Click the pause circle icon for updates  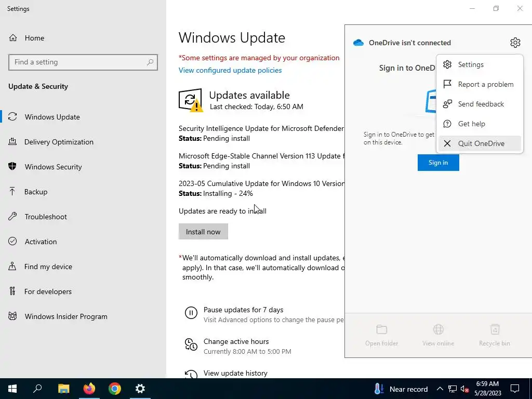click(191, 312)
